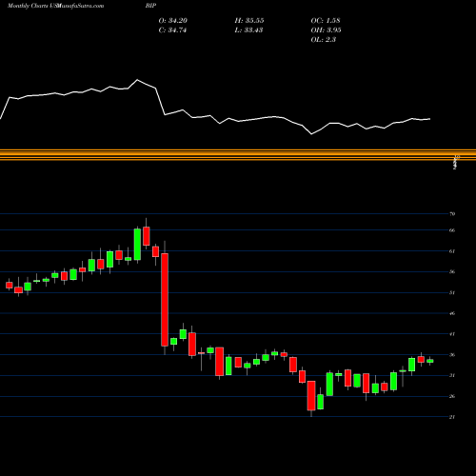Click the OC: 1.58 reading

326,21
